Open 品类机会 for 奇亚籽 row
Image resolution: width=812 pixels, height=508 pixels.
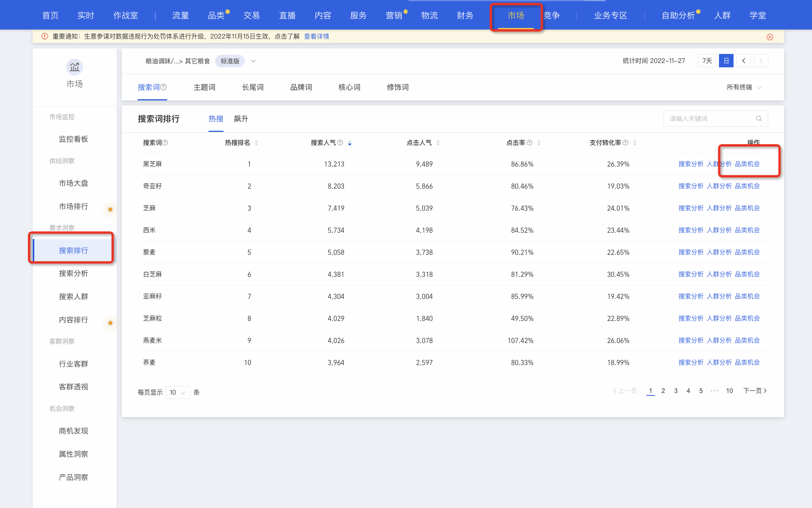(x=747, y=186)
